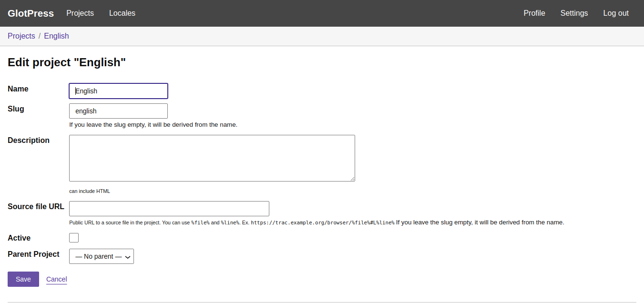This screenshot has width=644, height=303.
Task: Click the 'can include HTML' hint text
Action: coord(90,191)
